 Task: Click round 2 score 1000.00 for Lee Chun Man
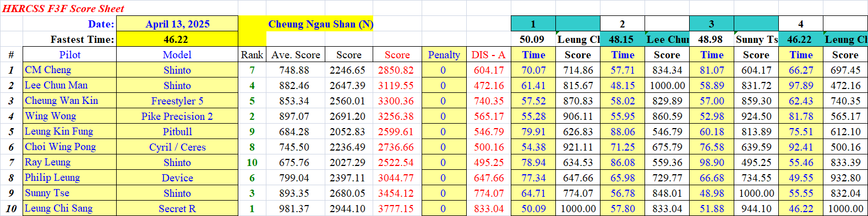tap(667, 86)
